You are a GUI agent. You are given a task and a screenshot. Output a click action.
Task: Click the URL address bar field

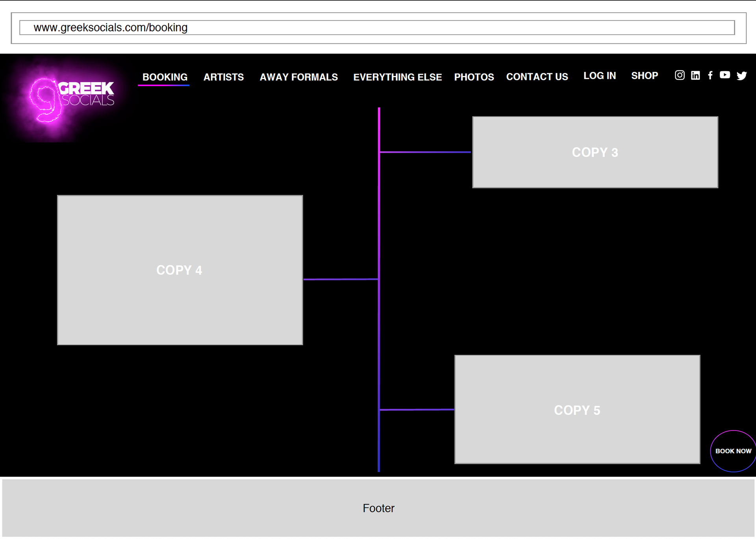pyautogui.click(x=377, y=28)
